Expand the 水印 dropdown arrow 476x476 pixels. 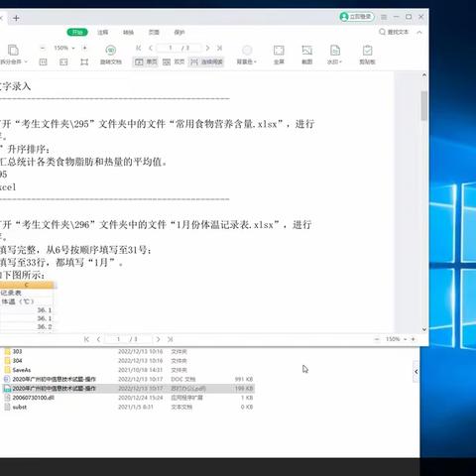[340, 61]
